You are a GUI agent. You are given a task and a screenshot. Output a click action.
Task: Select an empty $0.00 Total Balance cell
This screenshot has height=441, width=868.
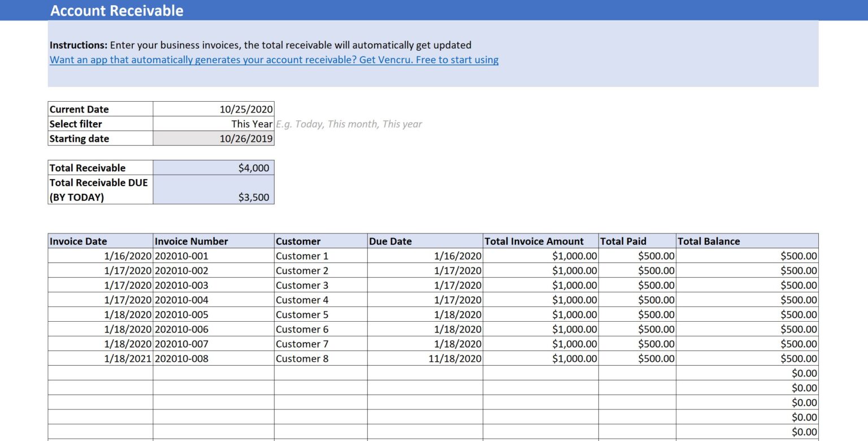point(801,373)
